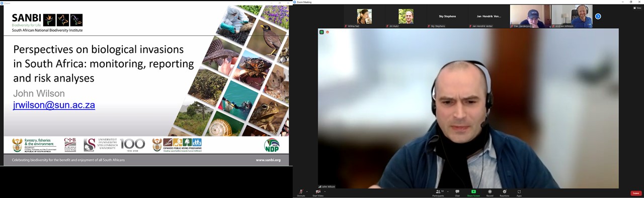Click the red Leave button
Viewport: 644px width, 198px height.
coord(636,193)
